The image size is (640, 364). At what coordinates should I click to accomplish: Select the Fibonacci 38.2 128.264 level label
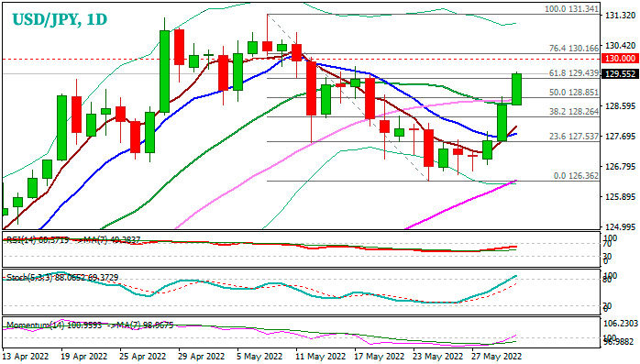574,112
